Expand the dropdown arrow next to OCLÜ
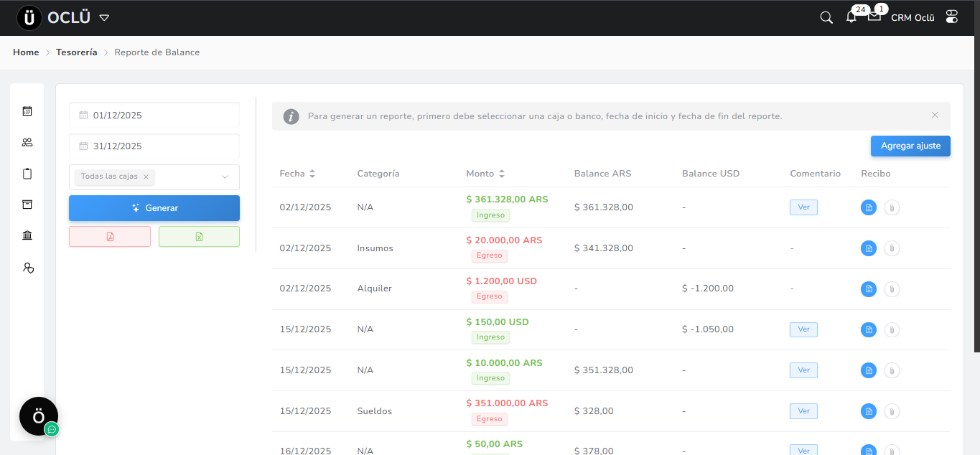980x455 pixels. (104, 18)
